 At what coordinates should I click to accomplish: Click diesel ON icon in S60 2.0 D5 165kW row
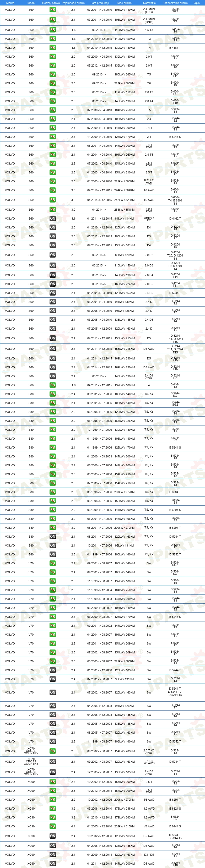point(53,284)
